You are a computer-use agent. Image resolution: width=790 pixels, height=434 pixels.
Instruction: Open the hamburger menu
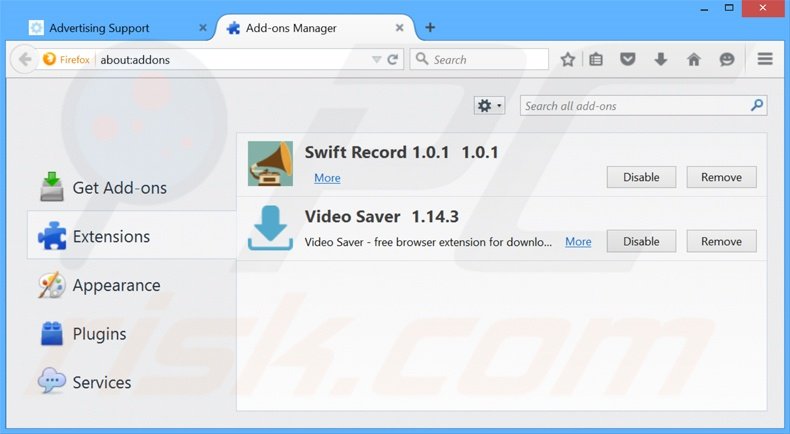click(x=765, y=59)
